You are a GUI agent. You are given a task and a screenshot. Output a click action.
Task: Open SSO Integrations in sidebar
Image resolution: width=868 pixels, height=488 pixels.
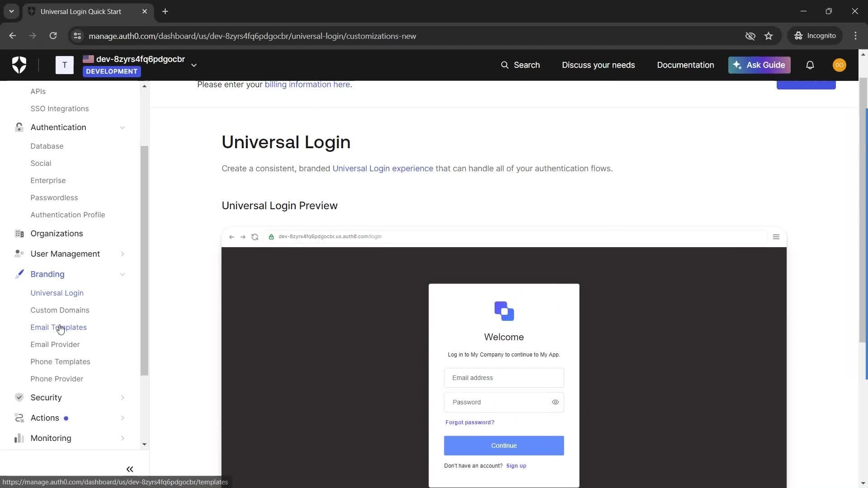(60, 108)
